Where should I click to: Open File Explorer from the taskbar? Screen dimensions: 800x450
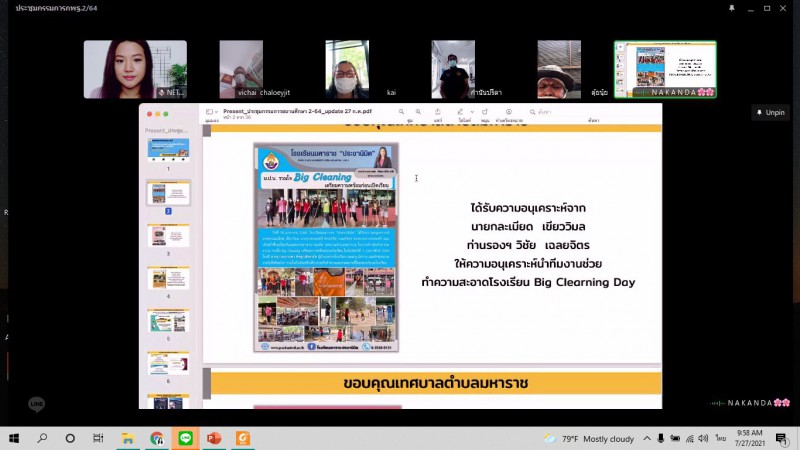click(127, 438)
